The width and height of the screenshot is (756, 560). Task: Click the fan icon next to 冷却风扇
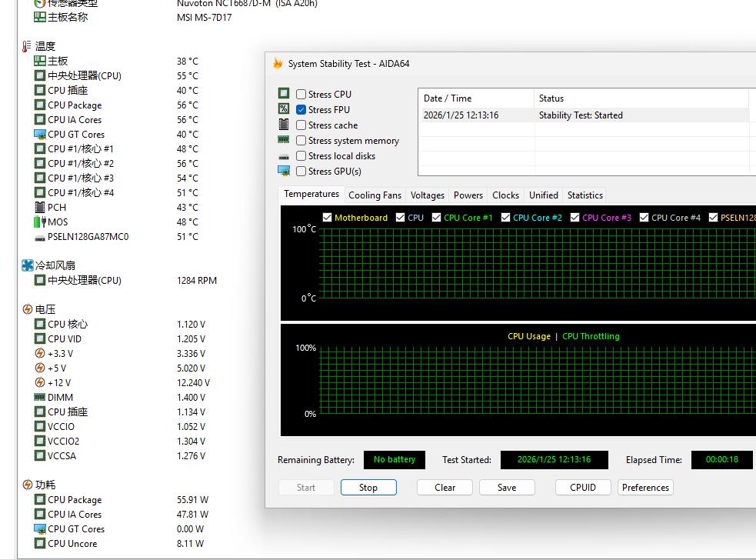coord(28,265)
